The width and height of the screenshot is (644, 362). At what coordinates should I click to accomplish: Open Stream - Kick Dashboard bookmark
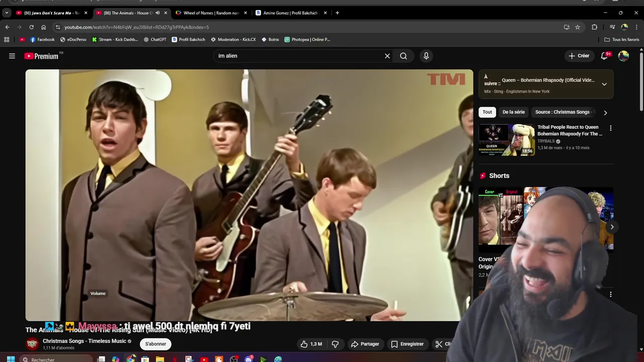pos(115,39)
